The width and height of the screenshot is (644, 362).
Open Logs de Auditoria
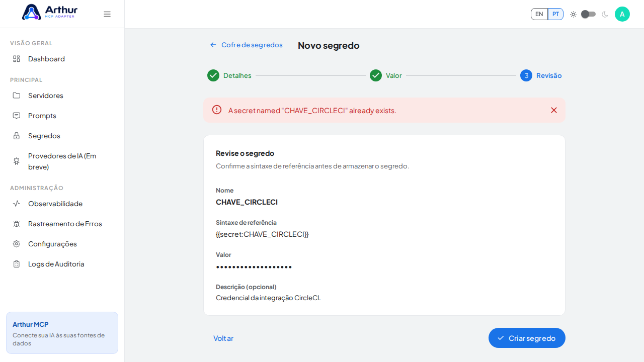[x=62, y=264]
